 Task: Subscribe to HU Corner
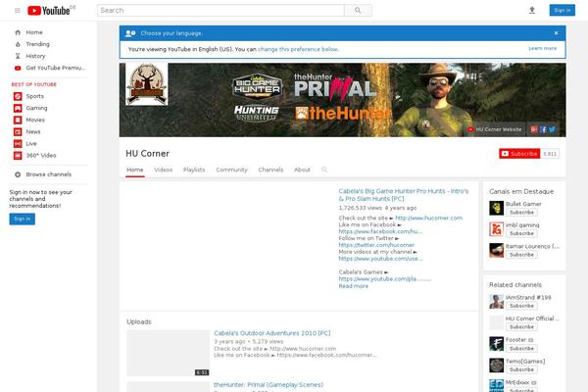(x=519, y=154)
